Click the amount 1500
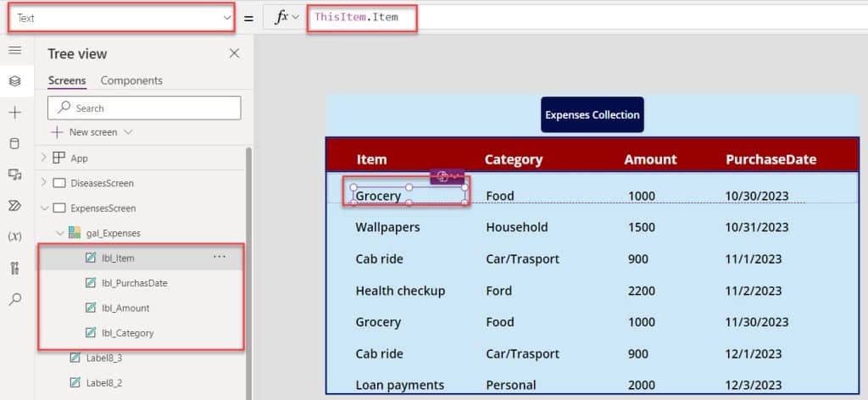The width and height of the screenshot is (868, 400). coord(642,227)
